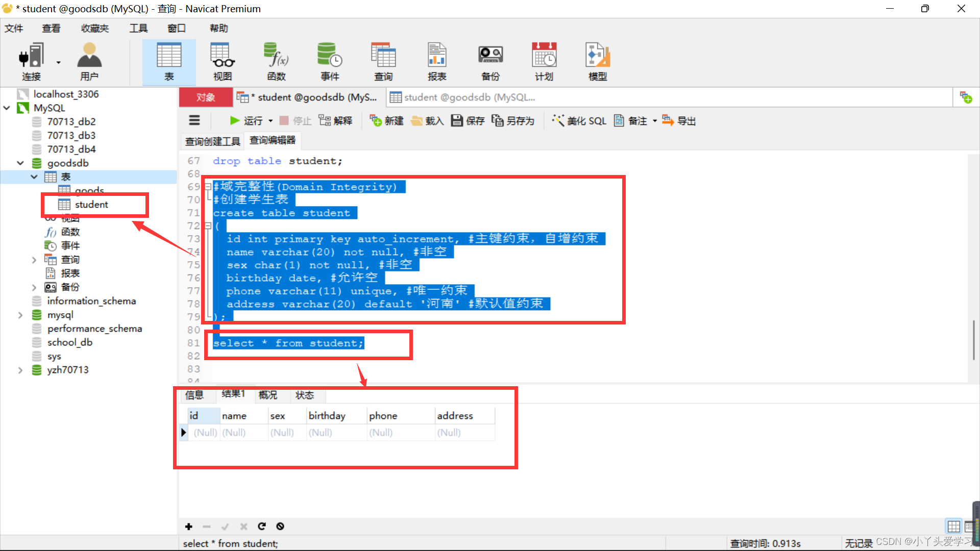
Task: Switch to 查询创建工具 tab
Action: (x=212, y=141)
